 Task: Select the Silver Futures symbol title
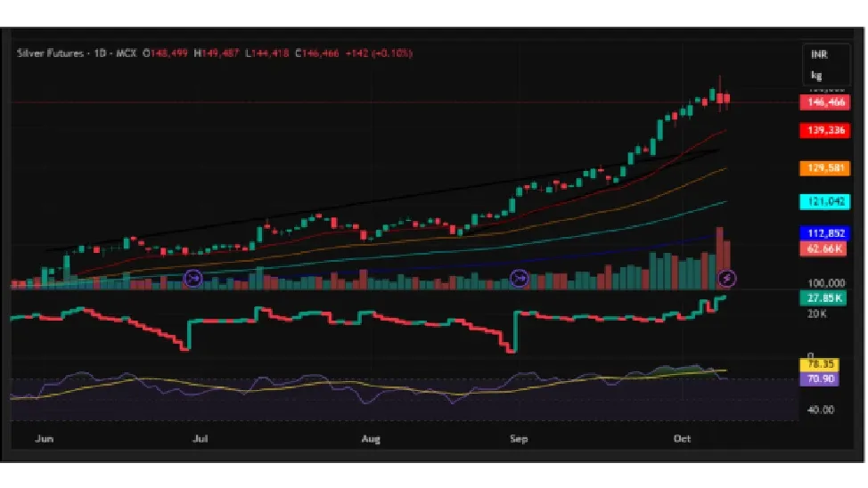(x=51, y=53)
